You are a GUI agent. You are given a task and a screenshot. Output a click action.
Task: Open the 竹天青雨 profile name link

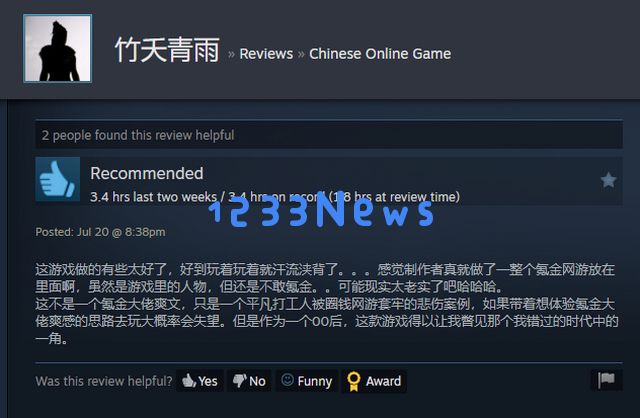click(167, 50)
